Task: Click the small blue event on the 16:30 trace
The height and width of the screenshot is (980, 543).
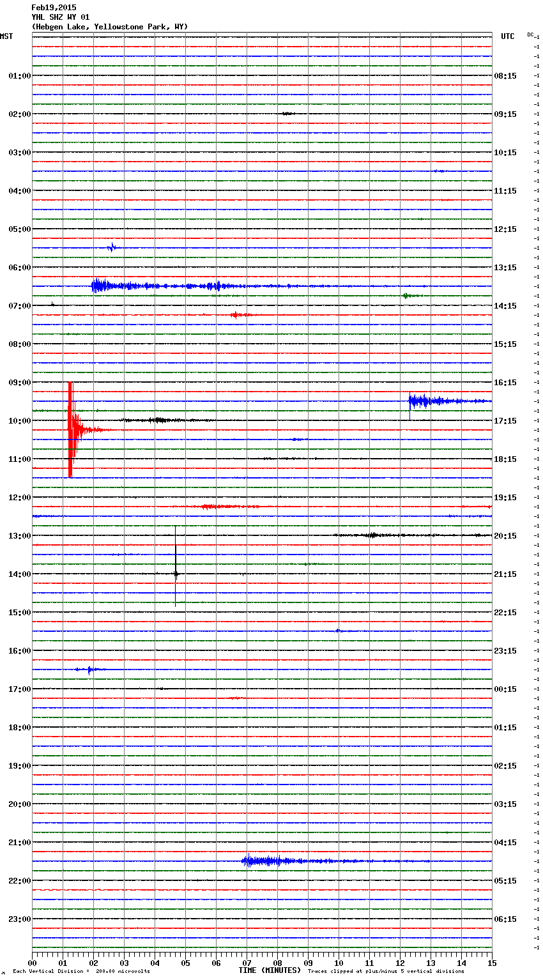Action: pyautogui.click(x=89, y=670)
